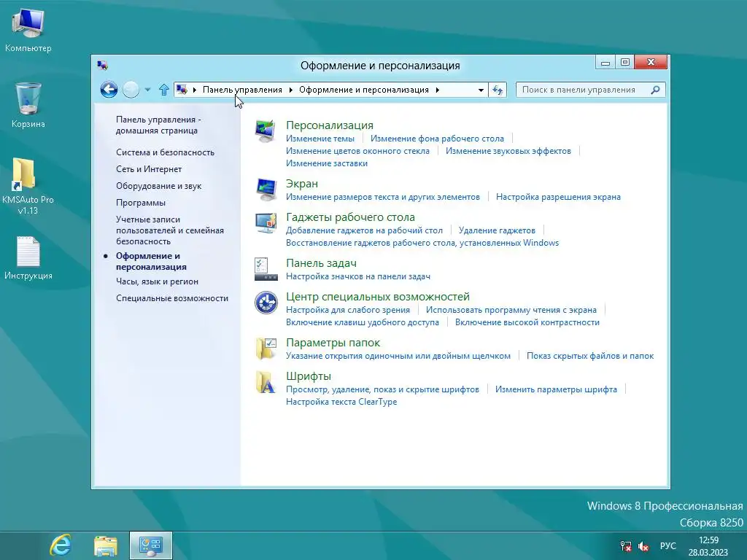Refresh the control panel view
The height and width of the screenshot is (560, 747).
pos(498,90)
